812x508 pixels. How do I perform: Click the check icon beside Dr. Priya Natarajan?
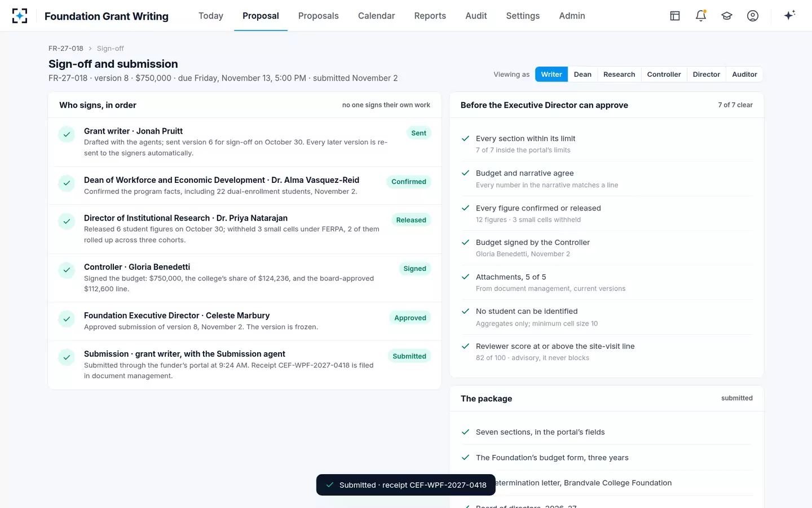(67, 221)
